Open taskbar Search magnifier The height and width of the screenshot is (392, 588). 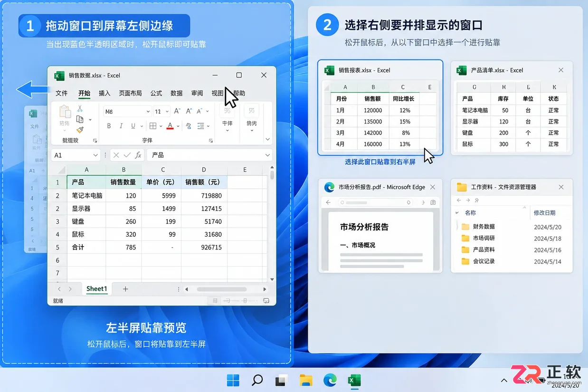[x=257, y=380]
